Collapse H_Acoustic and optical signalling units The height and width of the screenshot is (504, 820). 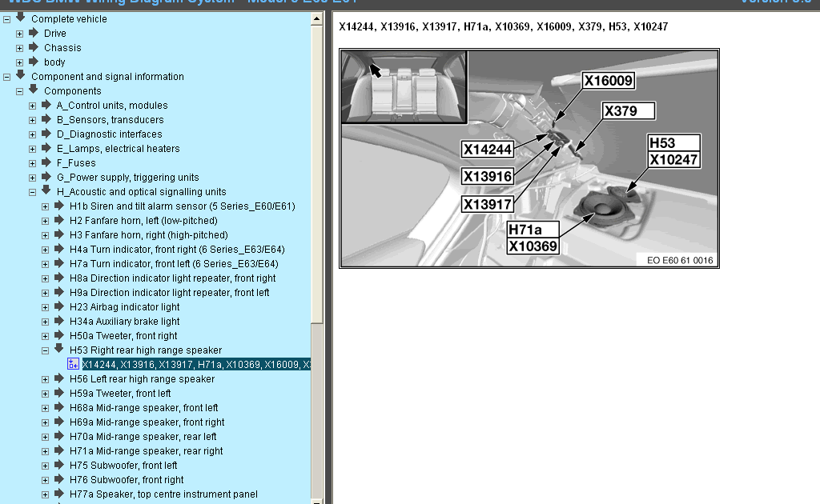point(32,192)
